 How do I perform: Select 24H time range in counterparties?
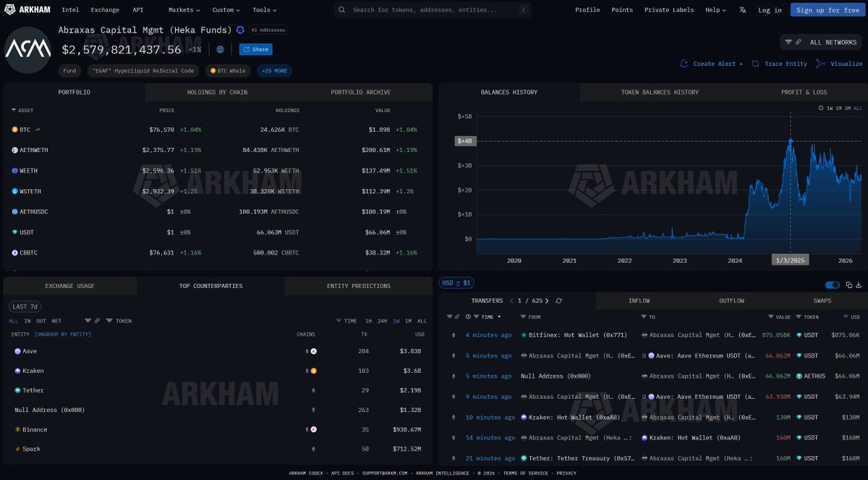pyautogui.click(x=382, y=321)
